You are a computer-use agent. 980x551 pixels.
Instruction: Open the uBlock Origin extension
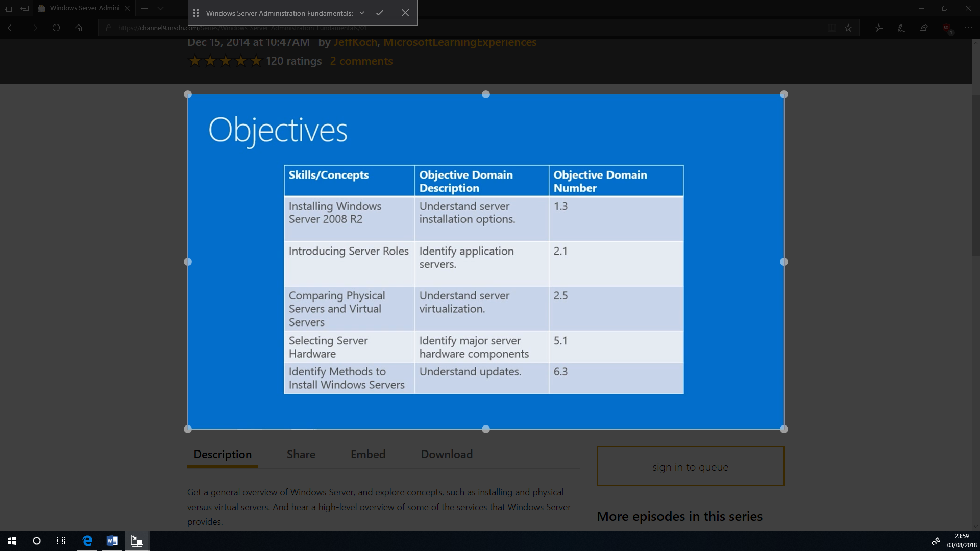click(947, 28)
